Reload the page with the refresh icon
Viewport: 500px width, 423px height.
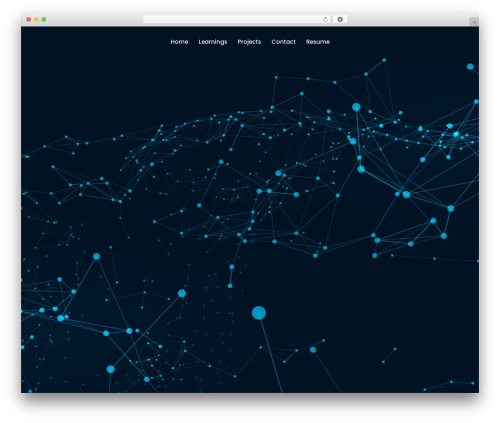tap(325, 19)
